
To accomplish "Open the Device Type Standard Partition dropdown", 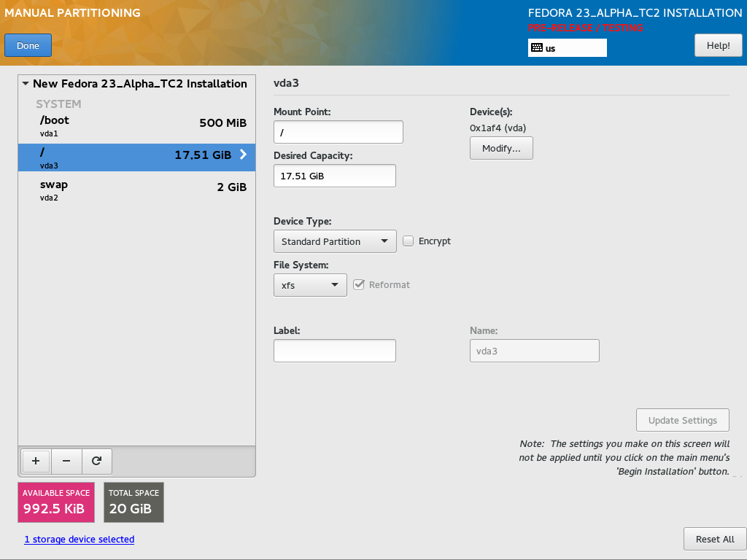I will tap(335, 241).
